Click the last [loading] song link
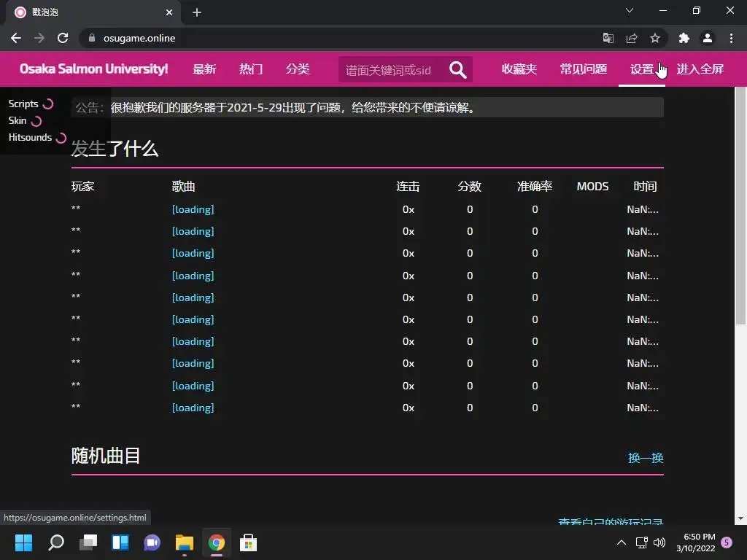This screenshot has width=747, height=560. [193, 408]
